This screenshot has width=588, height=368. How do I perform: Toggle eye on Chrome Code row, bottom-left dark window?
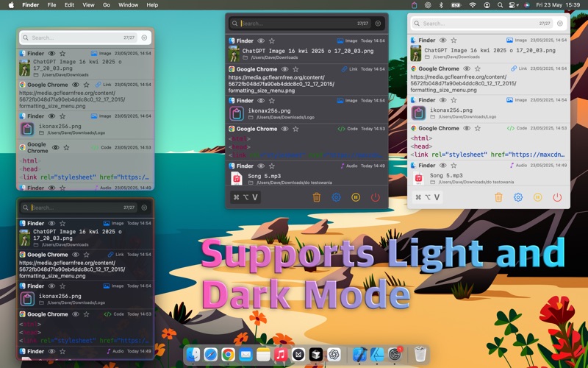[76, 314]
